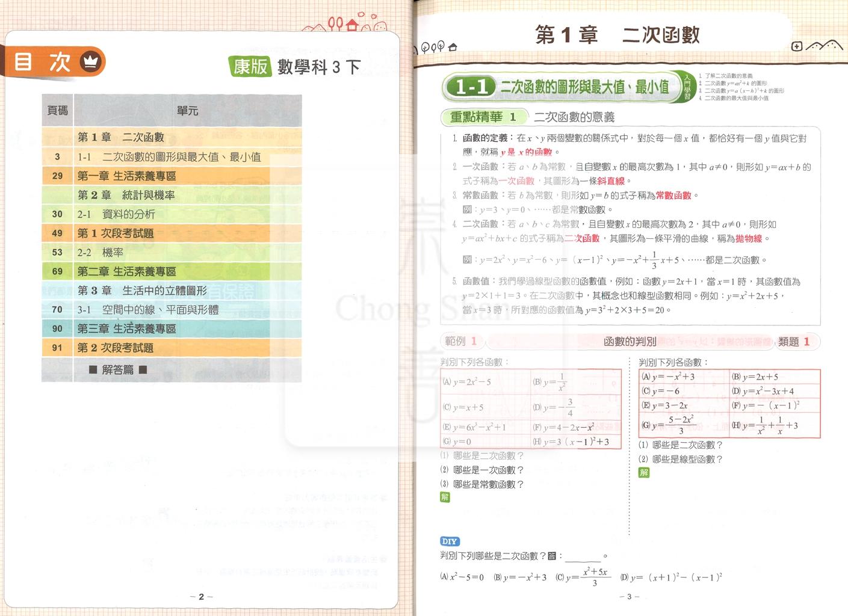This screenshot has width=848, height=616.
Task: Click left page number – 2 –
Action: 201,597
